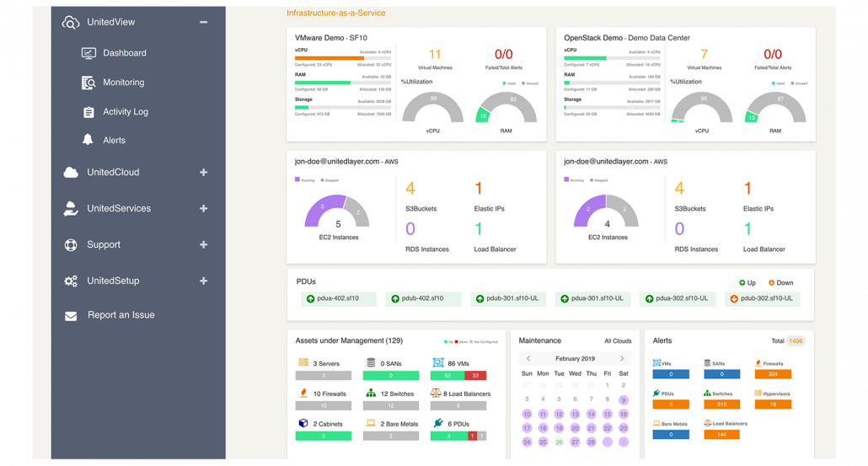Click the VMware RAM utilization gauge
Viewport: 868px width, 466px height.
[x=506, y=109]
